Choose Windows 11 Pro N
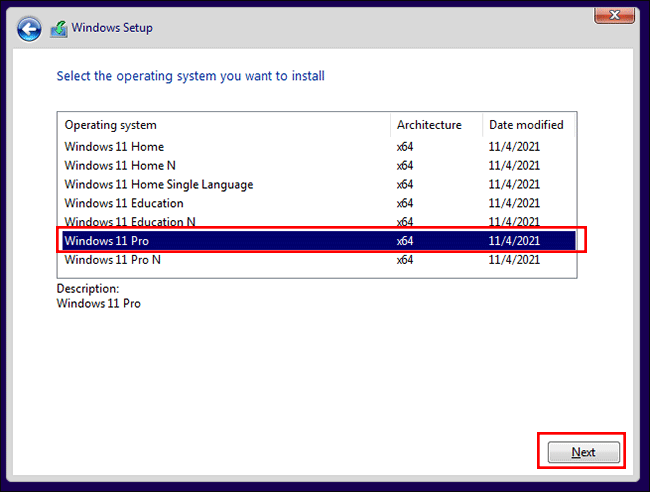This screenshot has height=492, width=650. pyautogui.click(x=112, y=260)
